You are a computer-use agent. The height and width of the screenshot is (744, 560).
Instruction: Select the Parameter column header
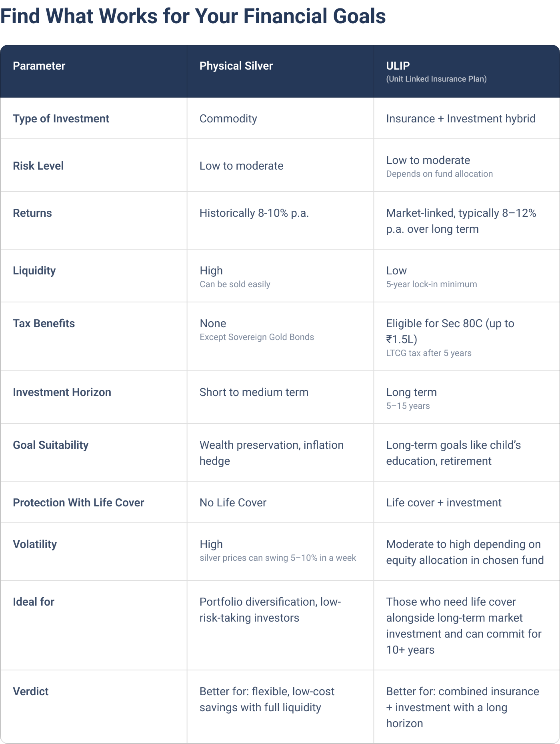tap(39, 66)
